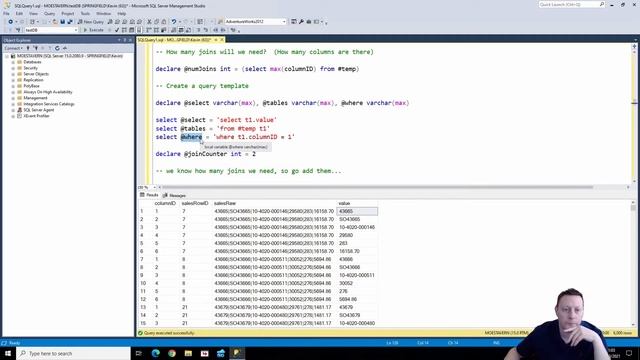
Task: Collapse the MOESTAVERN server node
Action: point(7,56)
